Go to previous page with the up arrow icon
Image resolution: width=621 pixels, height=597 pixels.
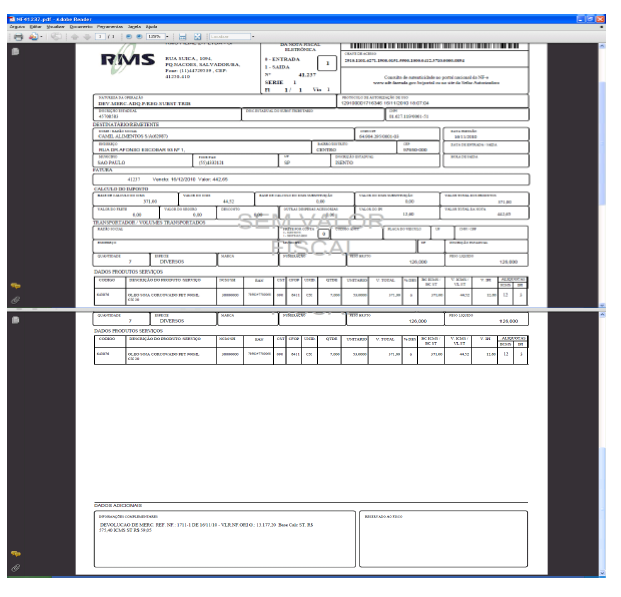(74, 37)
